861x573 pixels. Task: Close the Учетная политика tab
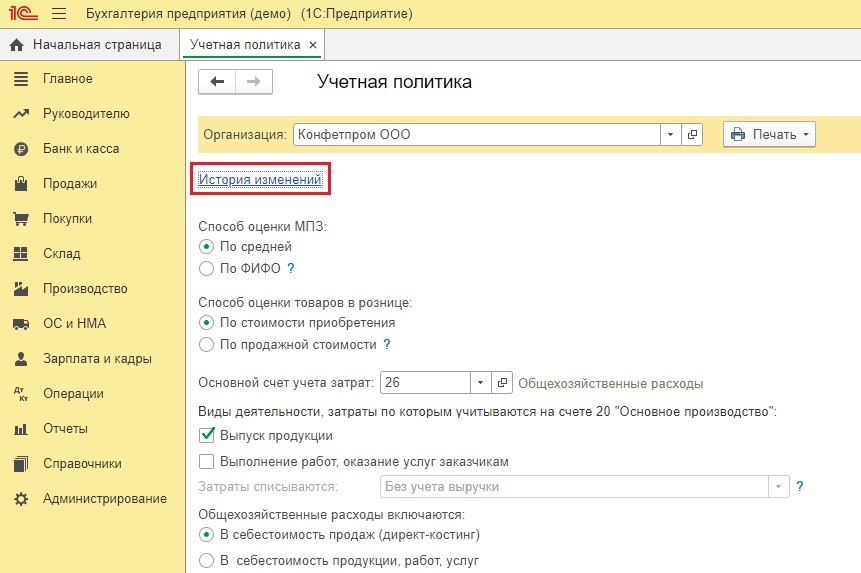[313, 45]
